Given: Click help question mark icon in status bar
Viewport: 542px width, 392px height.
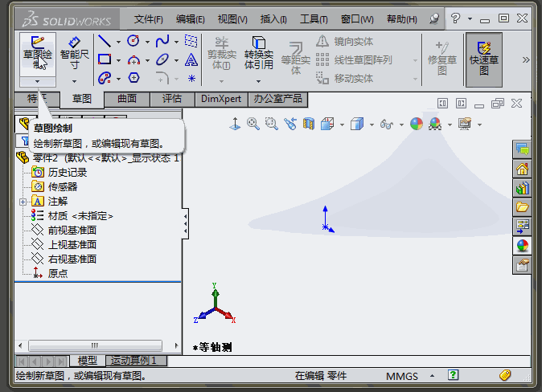Looking at the screenshot, I should click(454, 375).
